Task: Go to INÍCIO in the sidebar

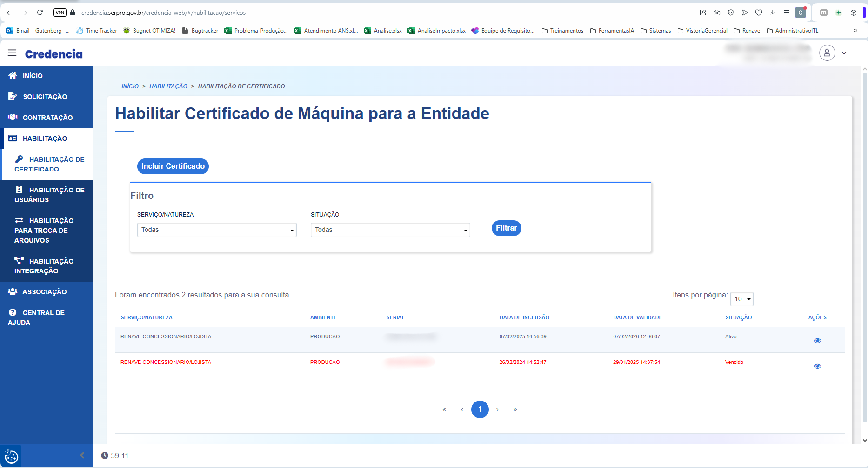Action: click(47, 76)
